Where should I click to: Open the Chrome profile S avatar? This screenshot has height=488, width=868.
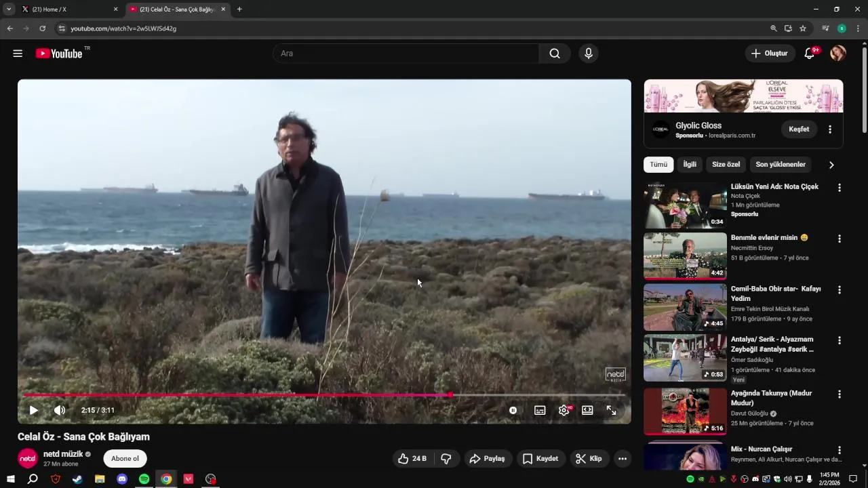click(842, 28)
